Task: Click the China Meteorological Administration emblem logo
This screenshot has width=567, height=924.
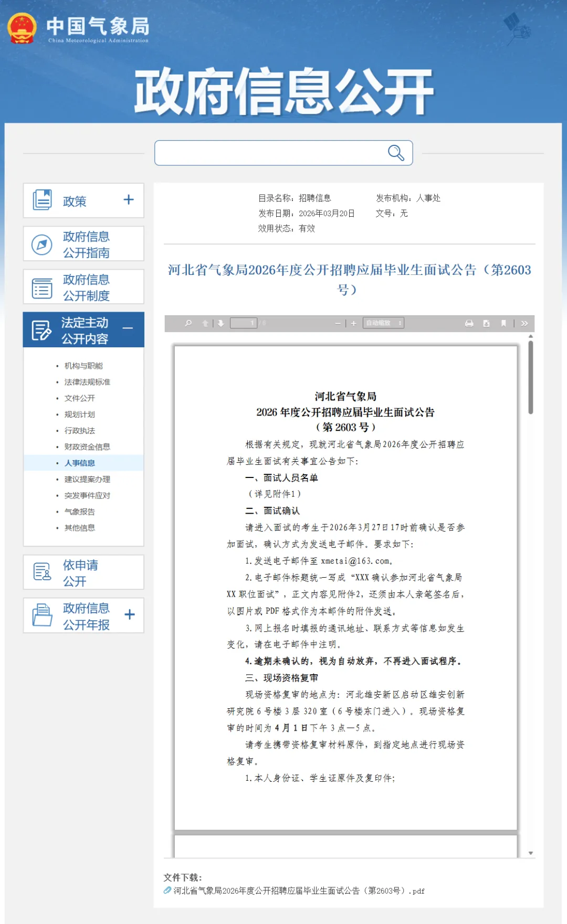Action: [22, 28]
